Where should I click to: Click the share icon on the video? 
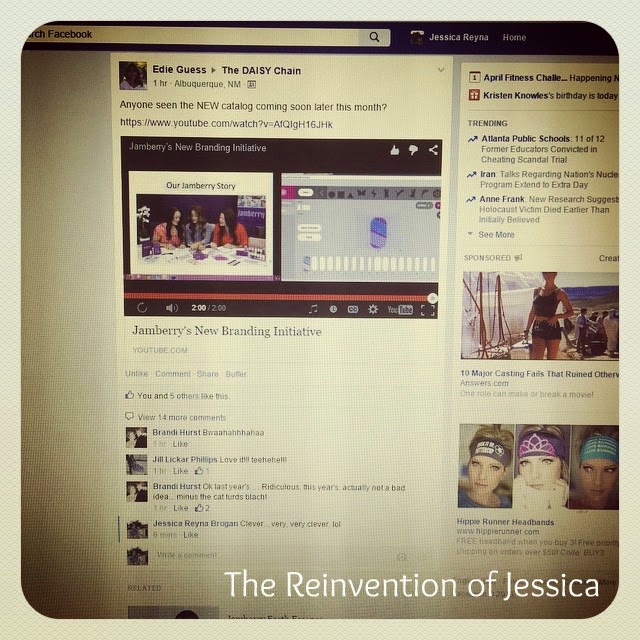point(433,150)
